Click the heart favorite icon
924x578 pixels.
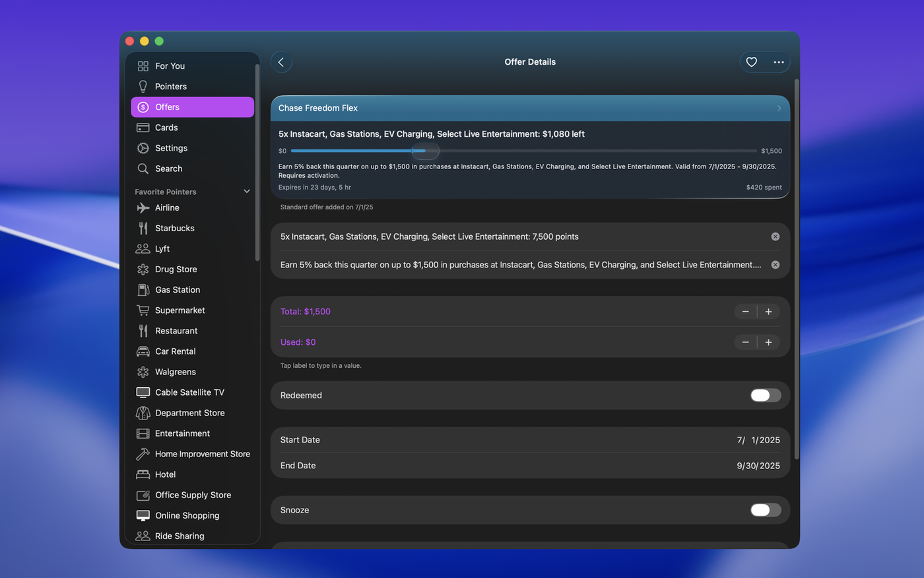click(751, 62)
